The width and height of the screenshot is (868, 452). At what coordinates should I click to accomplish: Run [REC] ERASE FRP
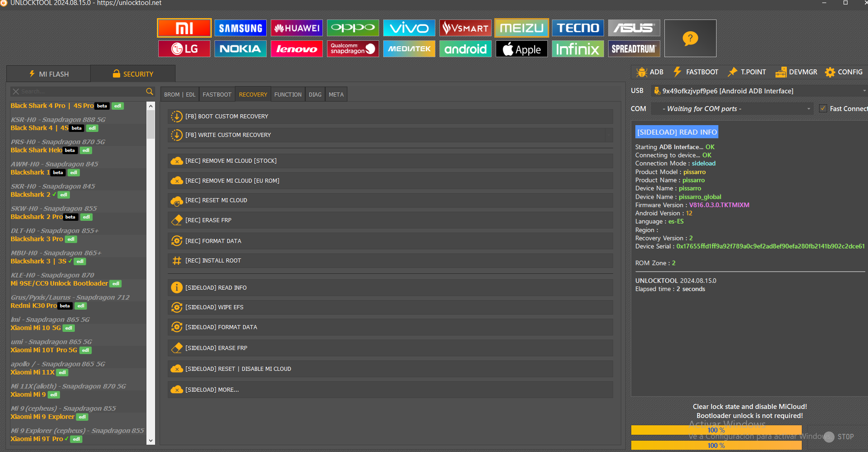tap(390, 220)
